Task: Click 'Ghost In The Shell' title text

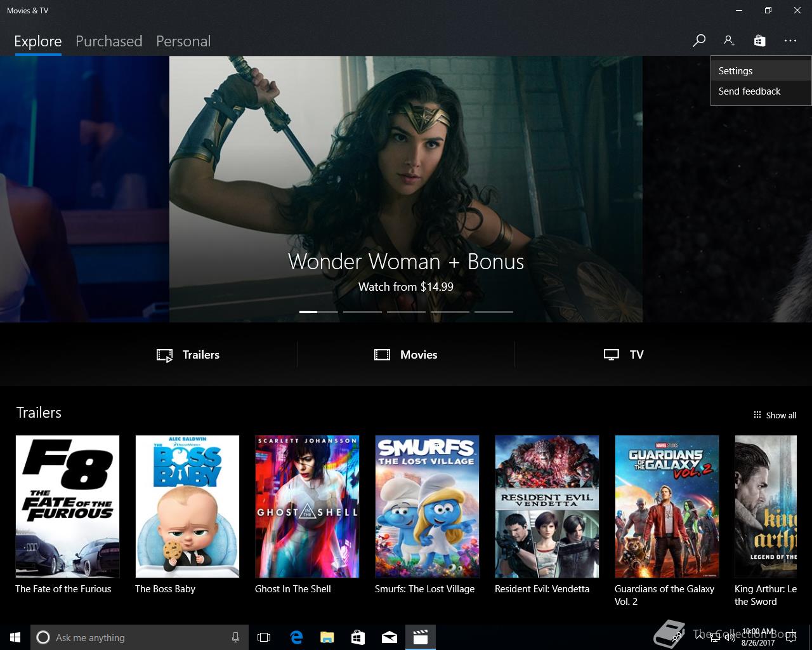Action: (x=293, y=589)
